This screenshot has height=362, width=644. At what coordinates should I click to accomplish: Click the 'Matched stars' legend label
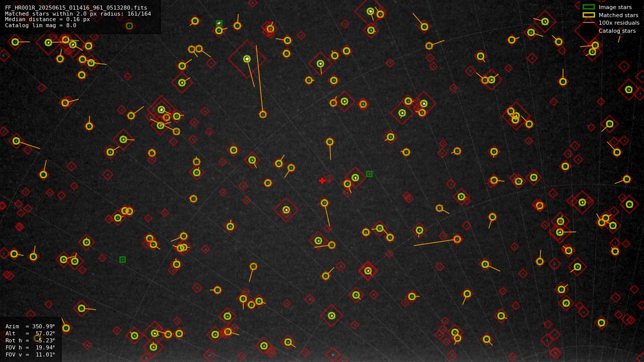618,15
